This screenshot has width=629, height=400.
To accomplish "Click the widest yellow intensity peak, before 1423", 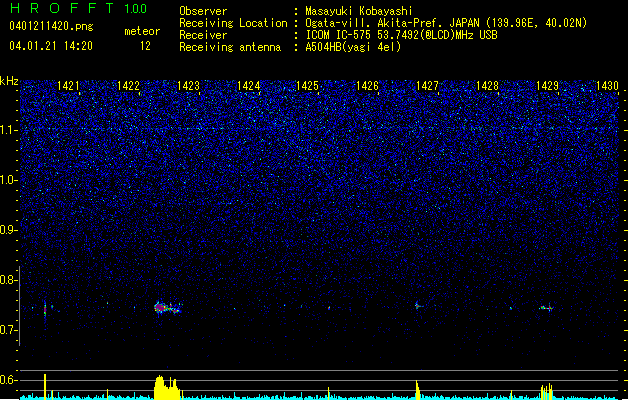I will pyautogui.click(x=167, y=388).
